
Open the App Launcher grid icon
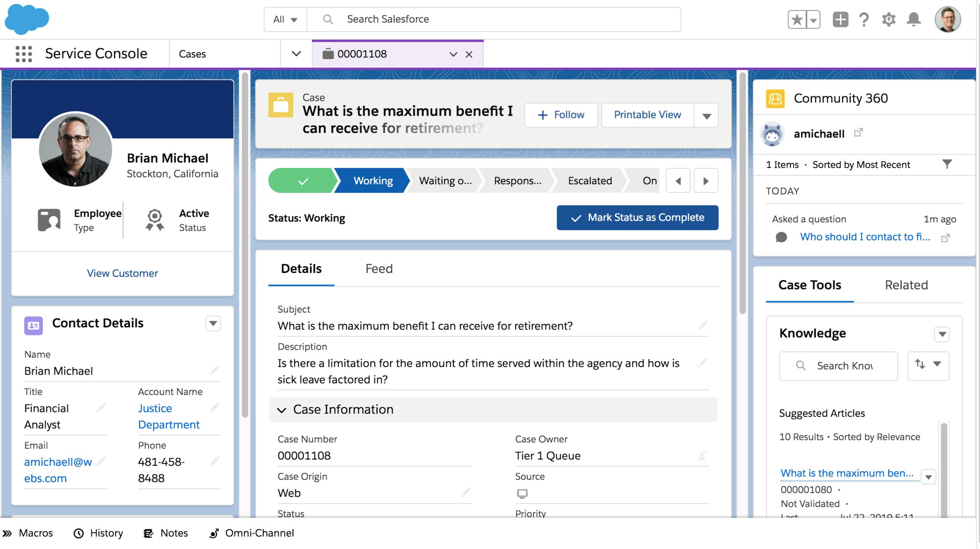(24, 54)
